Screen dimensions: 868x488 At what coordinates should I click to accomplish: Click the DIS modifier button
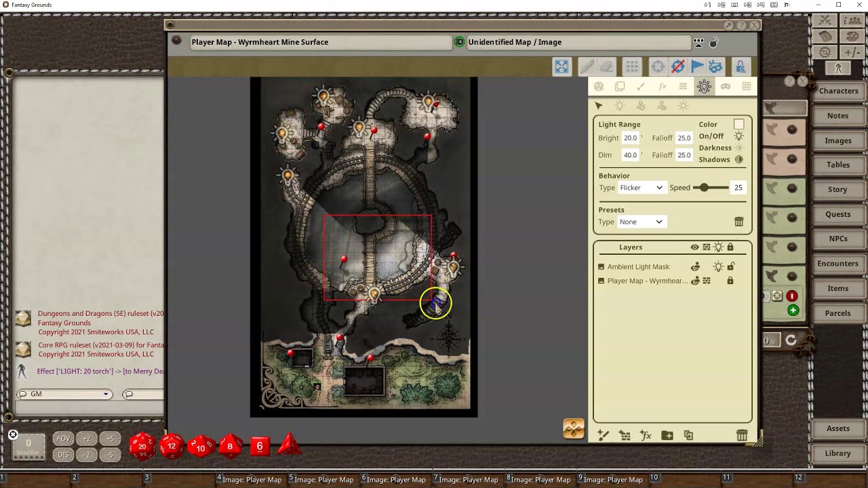point(63,455)
